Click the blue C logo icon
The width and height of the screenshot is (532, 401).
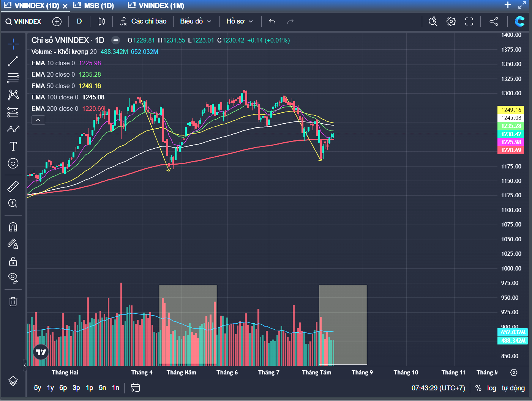click(519, 22)
